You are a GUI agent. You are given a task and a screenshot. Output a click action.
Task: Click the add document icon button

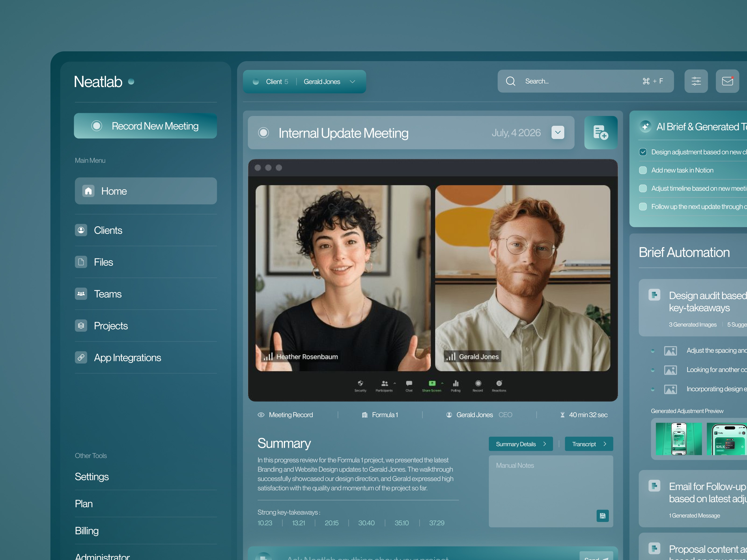coord(601,133)
